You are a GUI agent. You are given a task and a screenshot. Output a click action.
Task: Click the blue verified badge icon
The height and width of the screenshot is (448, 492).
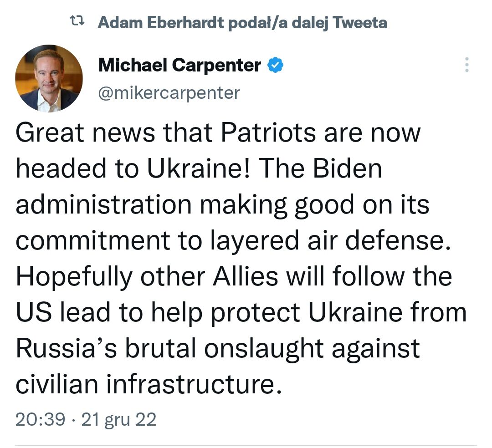(275, 65)
